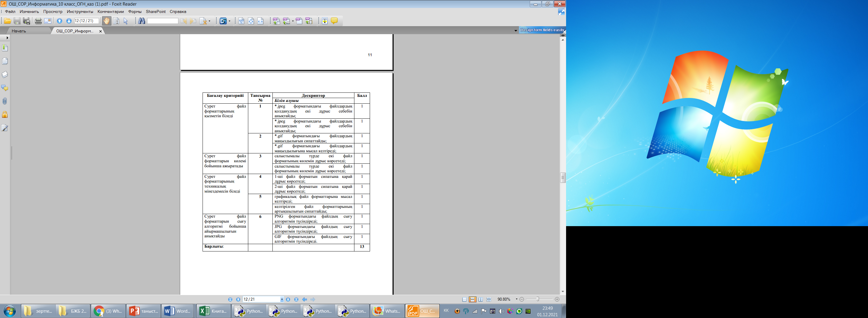Click the toolbar search text field
868x318 pixels.
(162, 21)
